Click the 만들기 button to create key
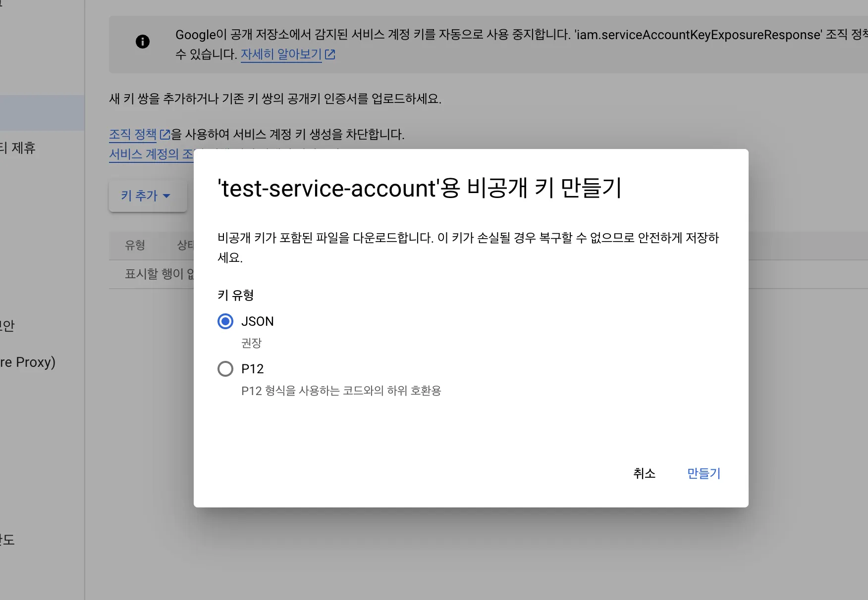 [704, 473]
